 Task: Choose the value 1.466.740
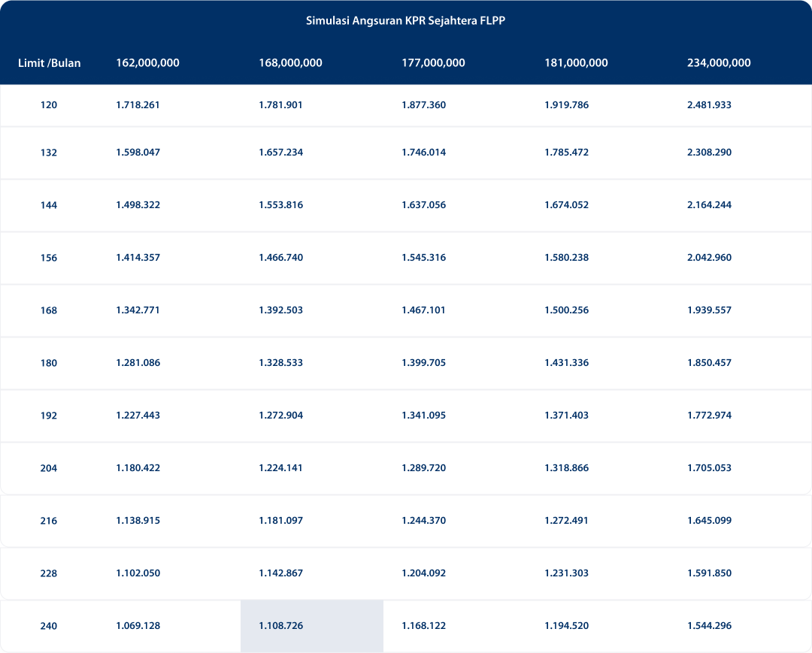[280, 258]
